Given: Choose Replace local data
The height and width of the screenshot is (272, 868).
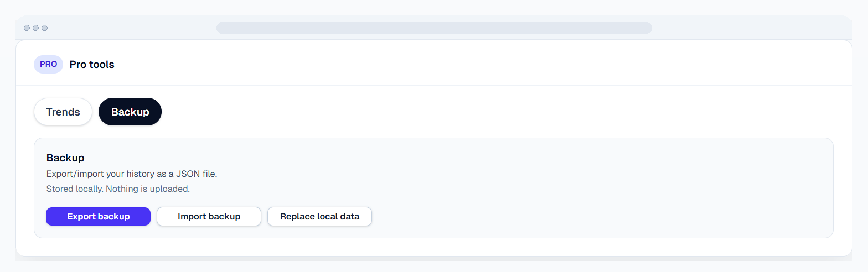Looking at the screenshot, I should tap(319, 217).
